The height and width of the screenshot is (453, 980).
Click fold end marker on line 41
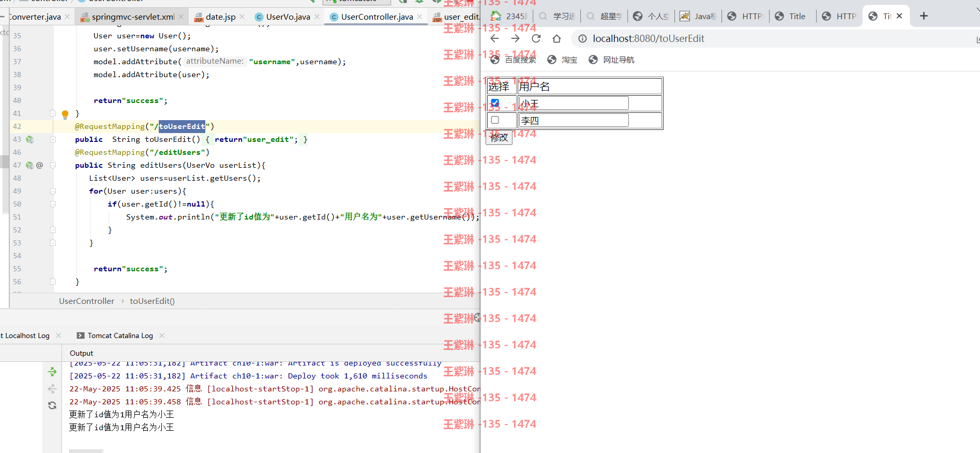coord(53,113)
